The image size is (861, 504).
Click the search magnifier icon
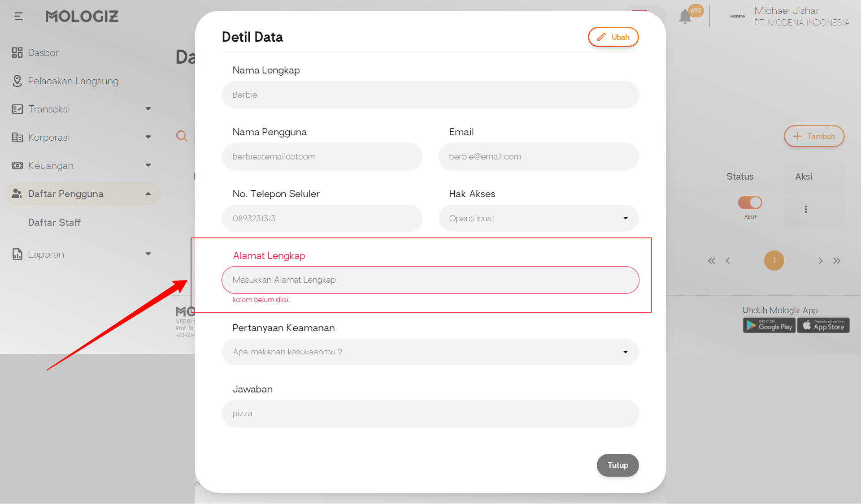point(182,136)
